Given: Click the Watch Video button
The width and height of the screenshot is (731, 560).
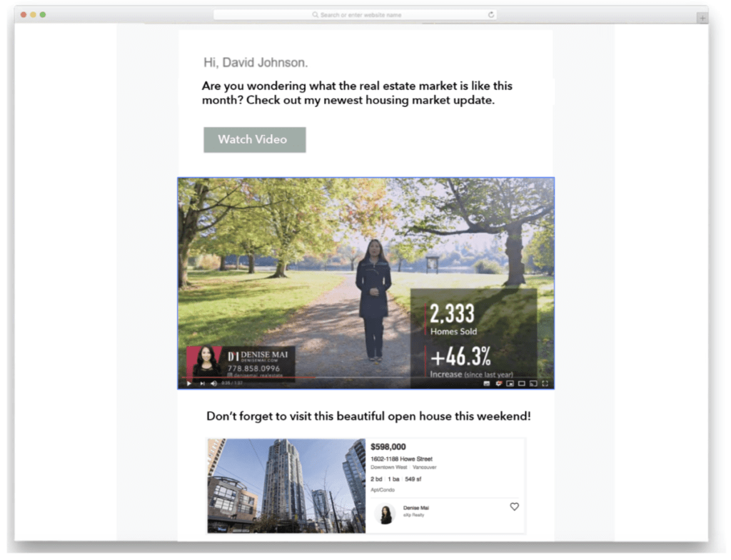Looking at the screenshot, I should 254,140.
